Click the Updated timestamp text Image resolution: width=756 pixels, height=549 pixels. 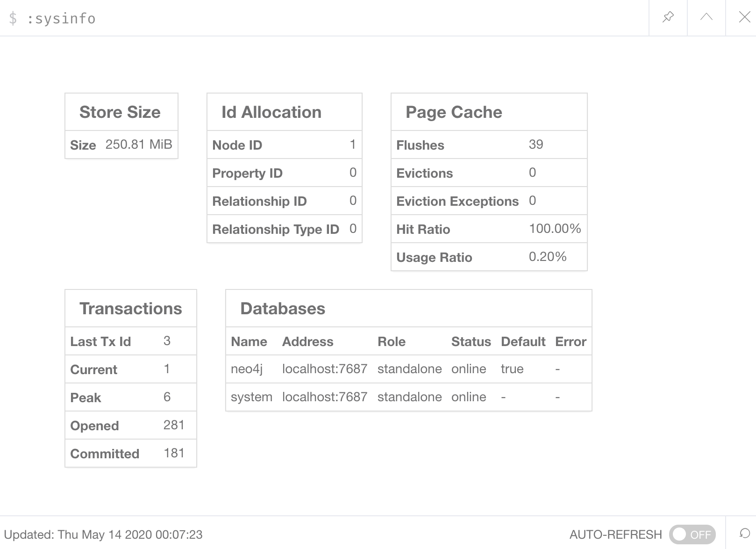103,535
